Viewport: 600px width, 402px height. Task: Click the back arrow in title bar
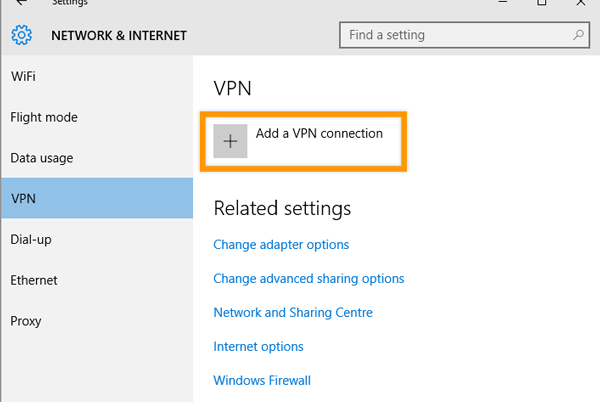[x=21, y=3]
